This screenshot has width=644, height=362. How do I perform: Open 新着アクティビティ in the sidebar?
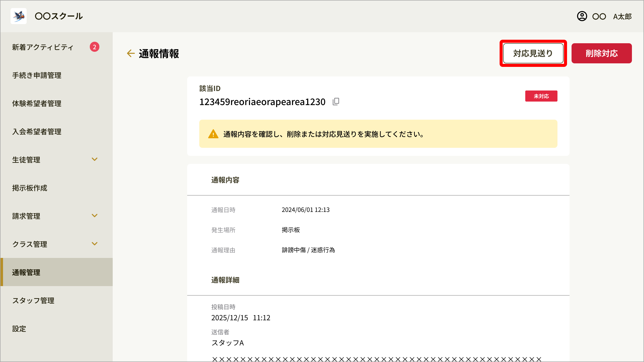pyautogui.click(x=56, y=47)
